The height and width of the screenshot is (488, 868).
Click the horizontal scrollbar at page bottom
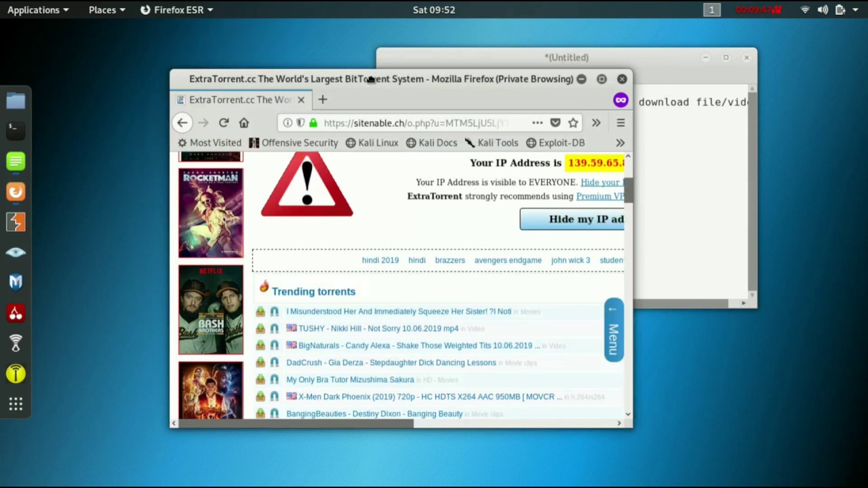(x=295, y=424)
